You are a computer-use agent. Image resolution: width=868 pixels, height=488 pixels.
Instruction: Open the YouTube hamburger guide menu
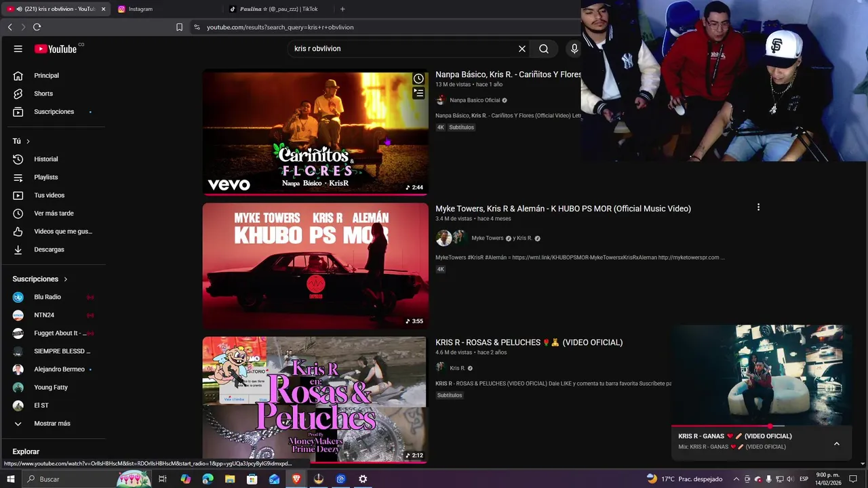point(18,49)
